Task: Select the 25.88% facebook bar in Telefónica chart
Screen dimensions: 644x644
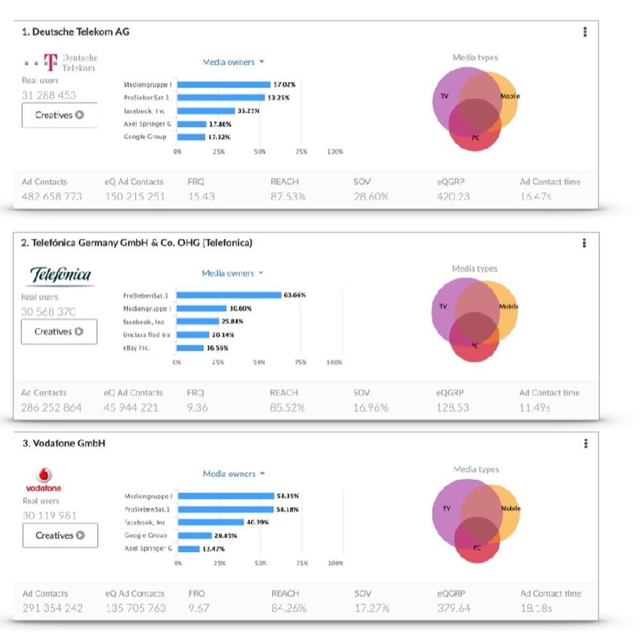Action: (197, 321)
